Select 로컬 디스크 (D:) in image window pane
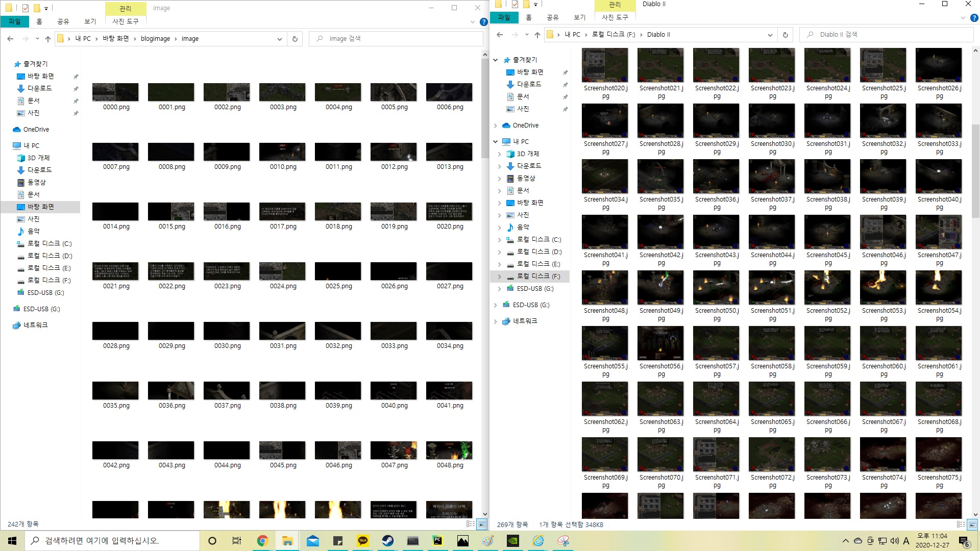The height and width of the screenshot is (551, 980). pyautogui.click(x=50, y=256)
